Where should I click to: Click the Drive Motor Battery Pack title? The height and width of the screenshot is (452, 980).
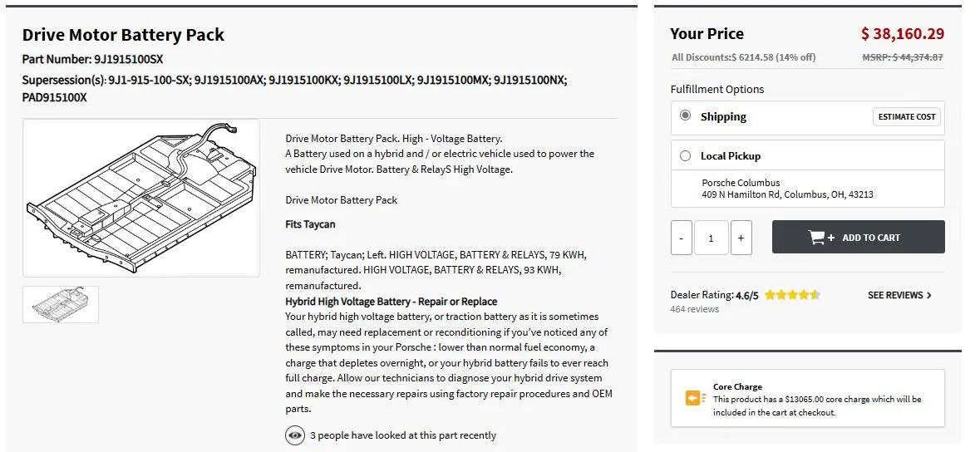click(123, 35)
